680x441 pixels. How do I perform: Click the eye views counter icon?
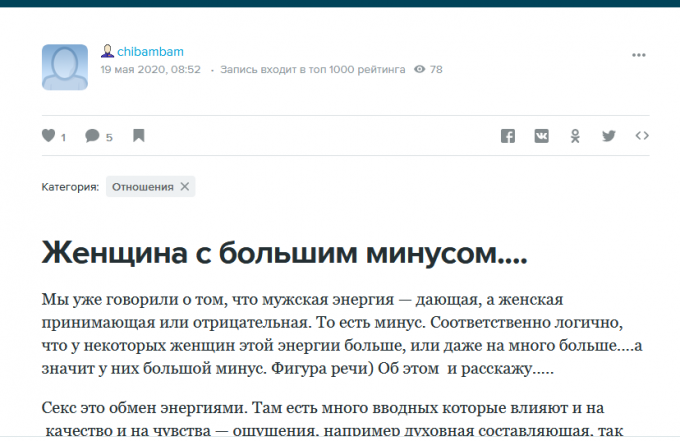(419, 70)
